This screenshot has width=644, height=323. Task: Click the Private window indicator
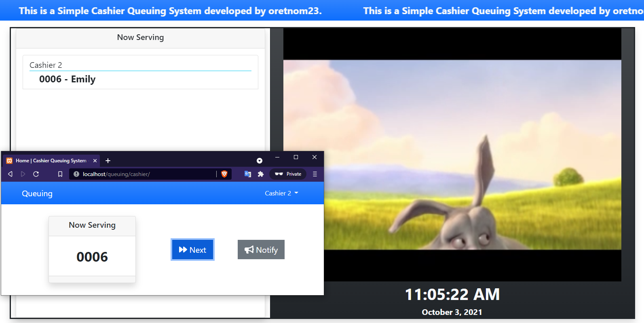(x=288, y=174)
